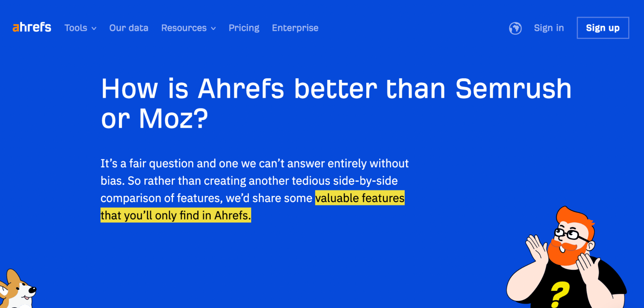
Task: Click the ahrefs logo
Action: 32,28
